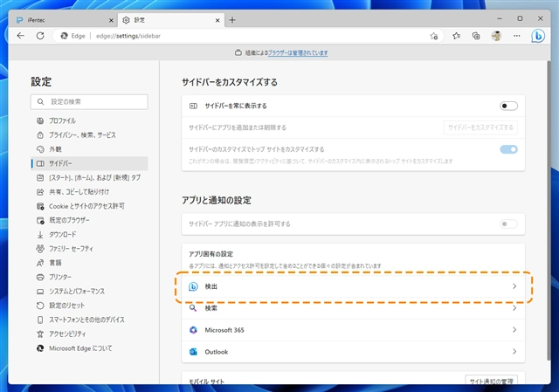Click the アプリ固有の設定 heading text
Image resolution: width=559 pixels, height=392 pixels.
tap(210, 254)
